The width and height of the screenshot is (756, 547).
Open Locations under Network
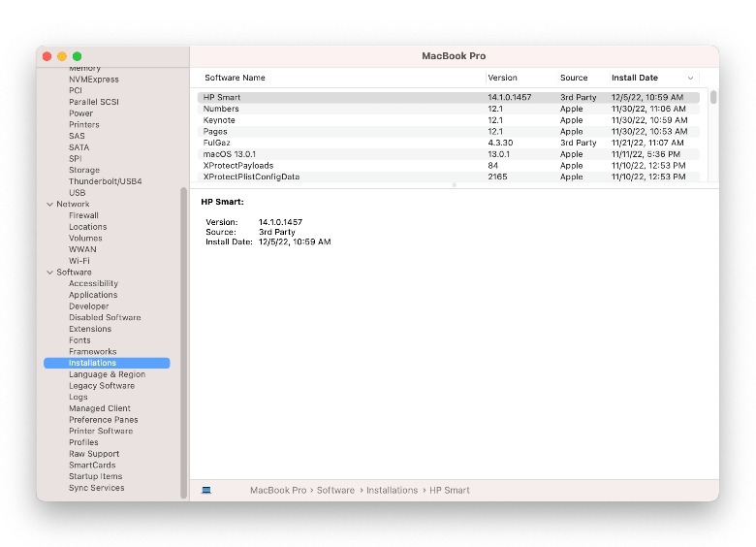[88, 227]
